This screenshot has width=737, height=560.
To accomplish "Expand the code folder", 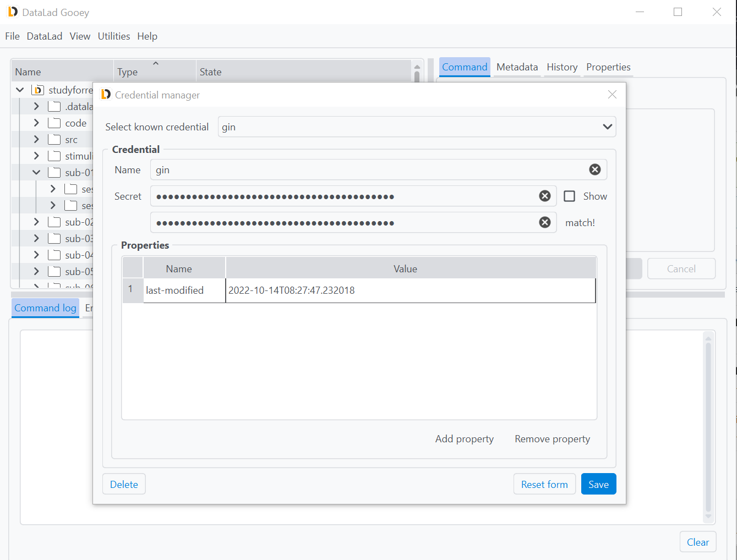I will point(36,123).
